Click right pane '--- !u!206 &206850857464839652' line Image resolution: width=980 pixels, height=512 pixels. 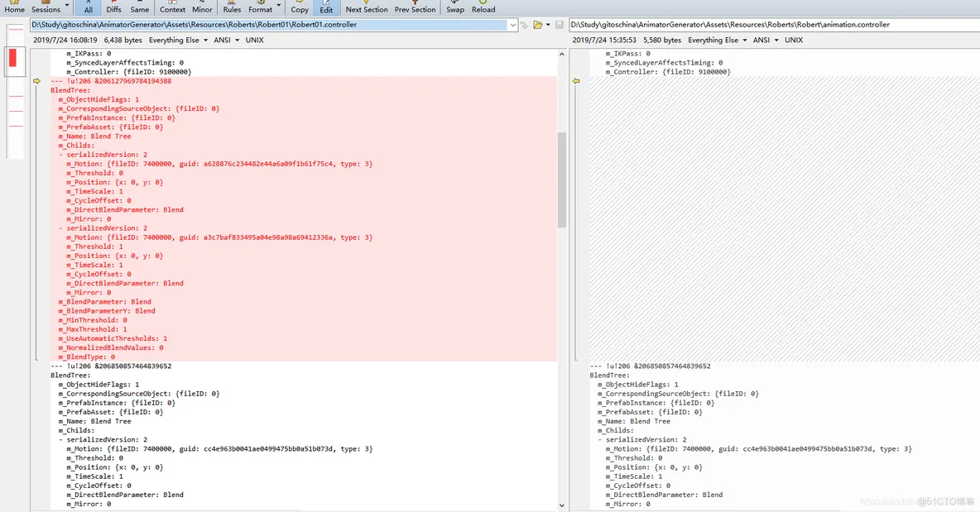tap(650, 366)
